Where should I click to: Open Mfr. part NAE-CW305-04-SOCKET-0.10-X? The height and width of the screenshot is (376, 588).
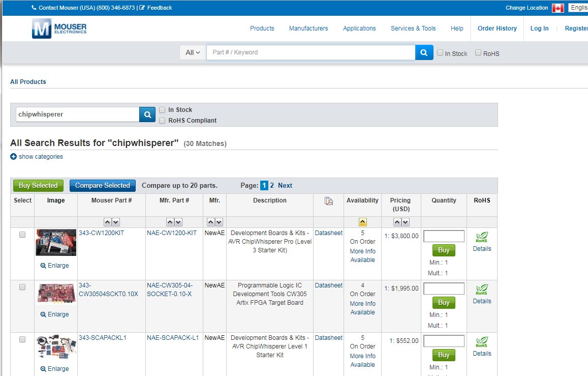(170, 290)
